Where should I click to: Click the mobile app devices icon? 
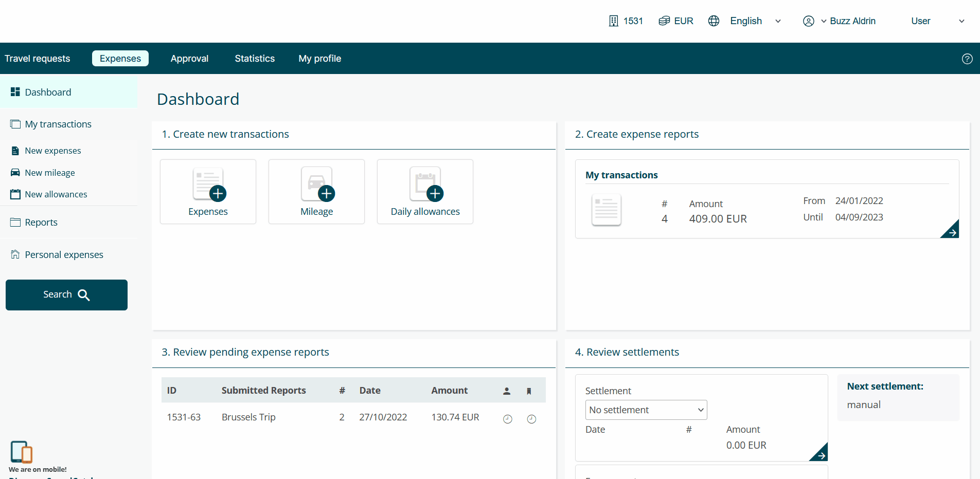(21, 452)
